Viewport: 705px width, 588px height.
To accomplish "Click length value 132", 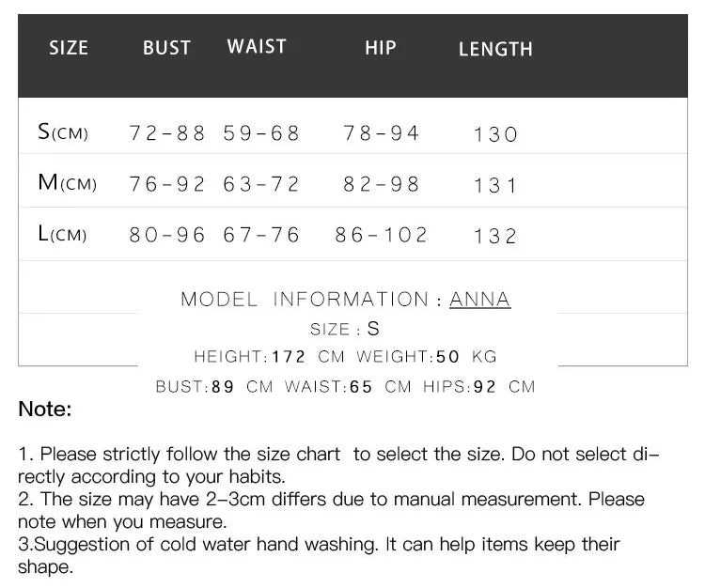I will tap(495, 237).
